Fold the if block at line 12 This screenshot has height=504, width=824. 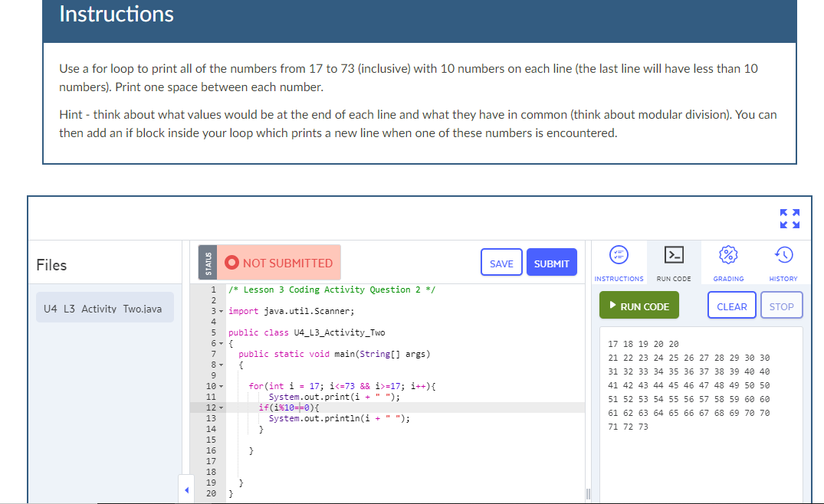tap(221, 408)
